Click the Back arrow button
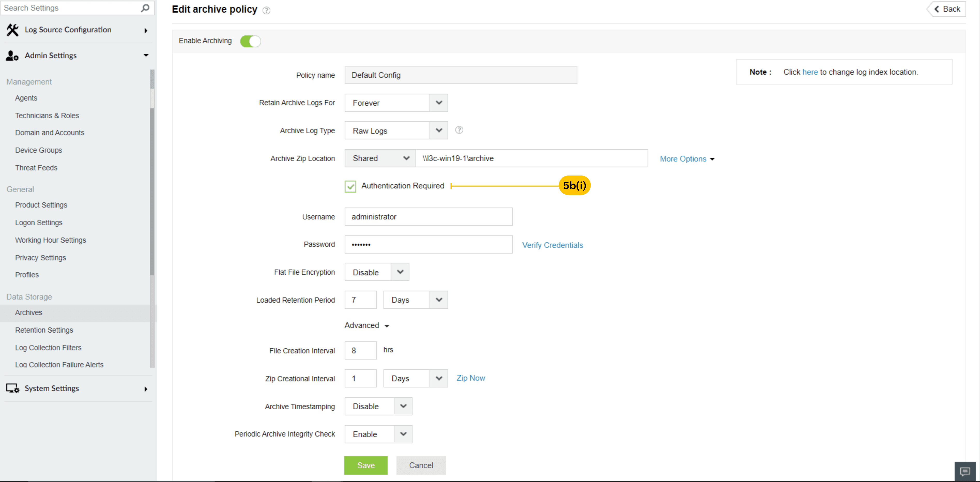The height and width of the screenshot is (482, 980). [x=947, y=9]
